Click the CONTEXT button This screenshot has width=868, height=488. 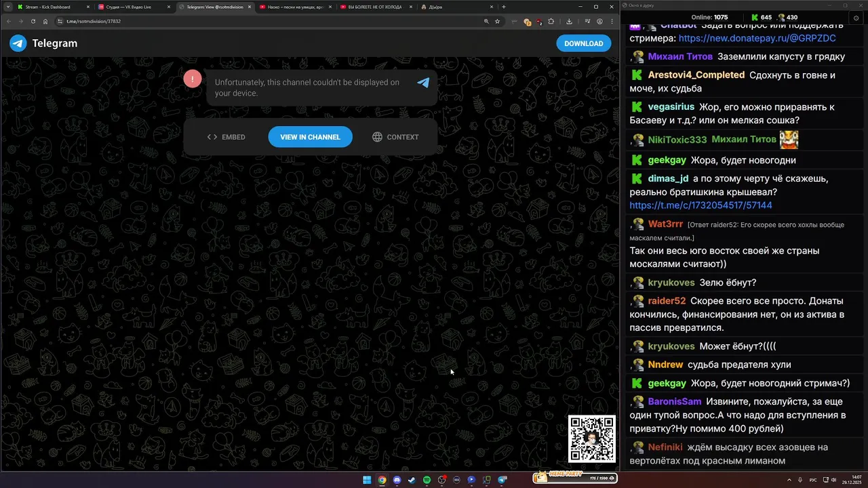[x=395, y=137]
